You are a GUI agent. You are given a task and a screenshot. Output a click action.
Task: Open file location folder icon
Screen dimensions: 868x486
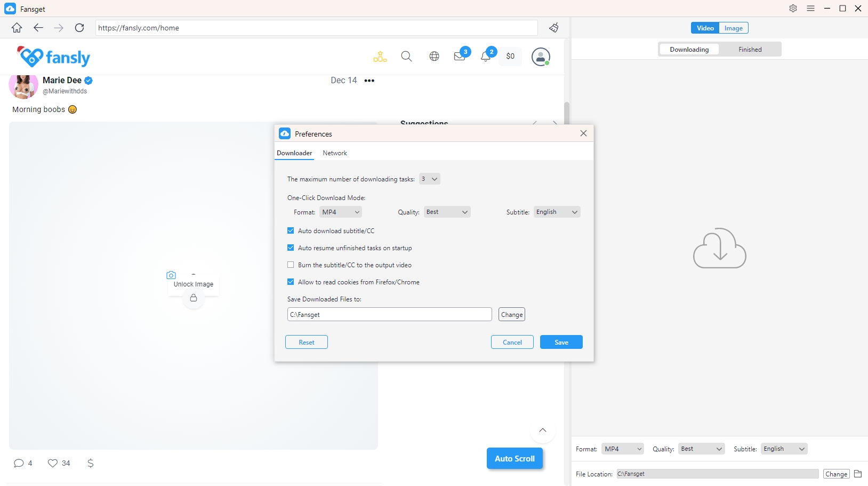(858, 474)
